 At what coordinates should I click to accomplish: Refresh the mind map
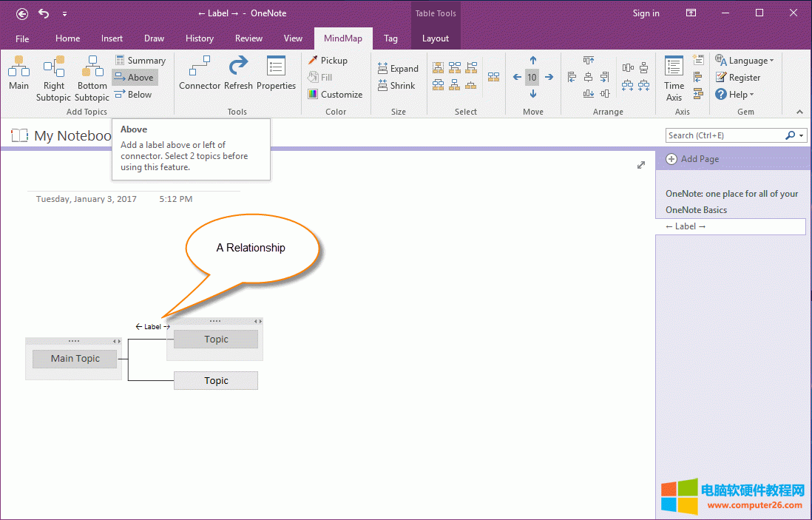(x=238, y=74)
